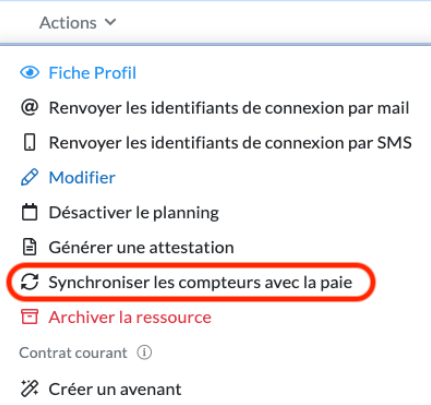Choose Générer une attestation
431x405 pixels.
[141, 247]
